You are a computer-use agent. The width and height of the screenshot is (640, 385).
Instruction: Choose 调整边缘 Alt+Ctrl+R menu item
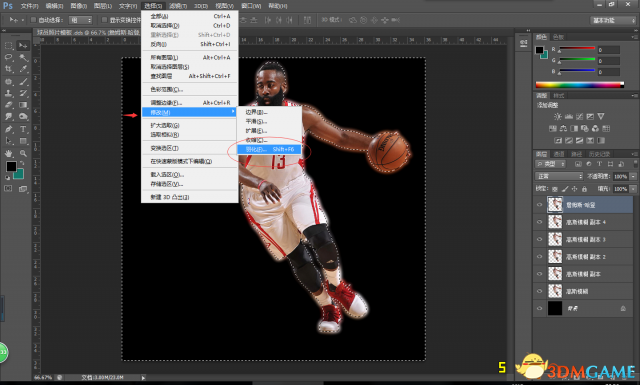pyautogui.click(x=190, y=102)
